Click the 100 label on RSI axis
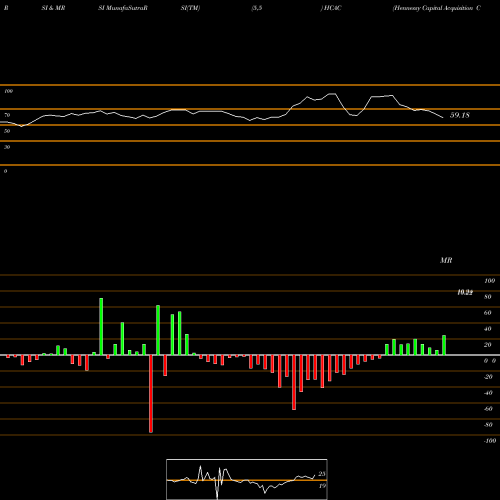This screenshot has width=500, height=500. [x=8, y=91]
